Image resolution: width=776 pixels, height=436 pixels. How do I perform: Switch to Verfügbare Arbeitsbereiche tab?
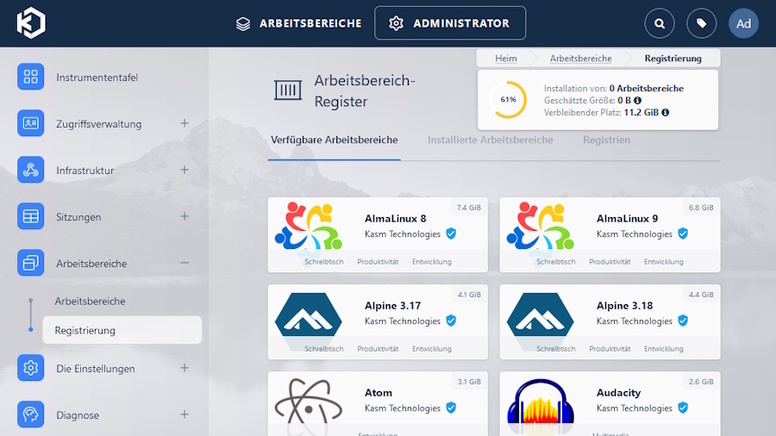pyautogui.click(x=334, y=140)
